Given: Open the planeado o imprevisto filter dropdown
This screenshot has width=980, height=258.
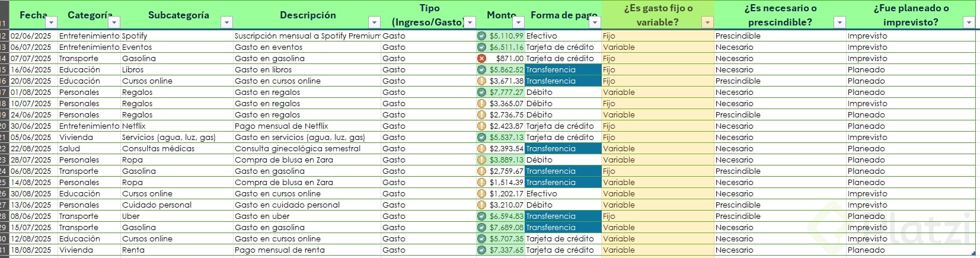Looking at the screenshot, I should tap(969, 23).
